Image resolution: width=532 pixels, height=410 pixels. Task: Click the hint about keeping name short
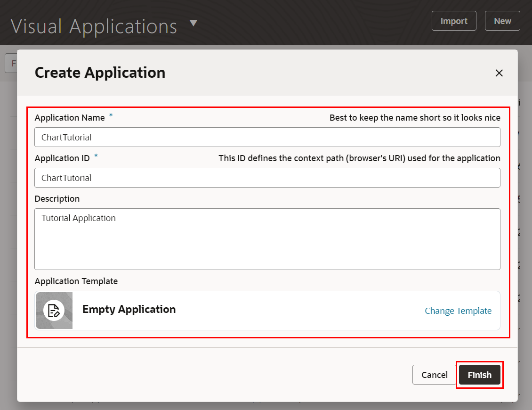414,118
